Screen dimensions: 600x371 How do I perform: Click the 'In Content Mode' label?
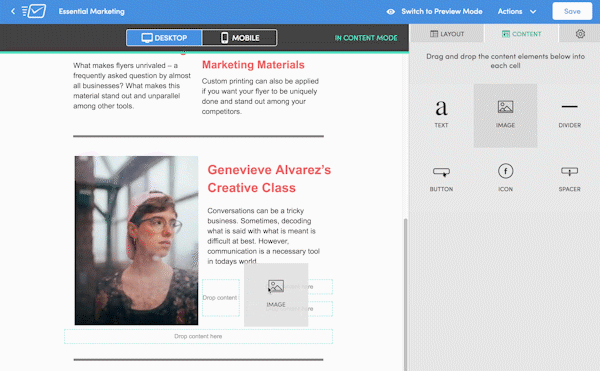pos(366,38)
